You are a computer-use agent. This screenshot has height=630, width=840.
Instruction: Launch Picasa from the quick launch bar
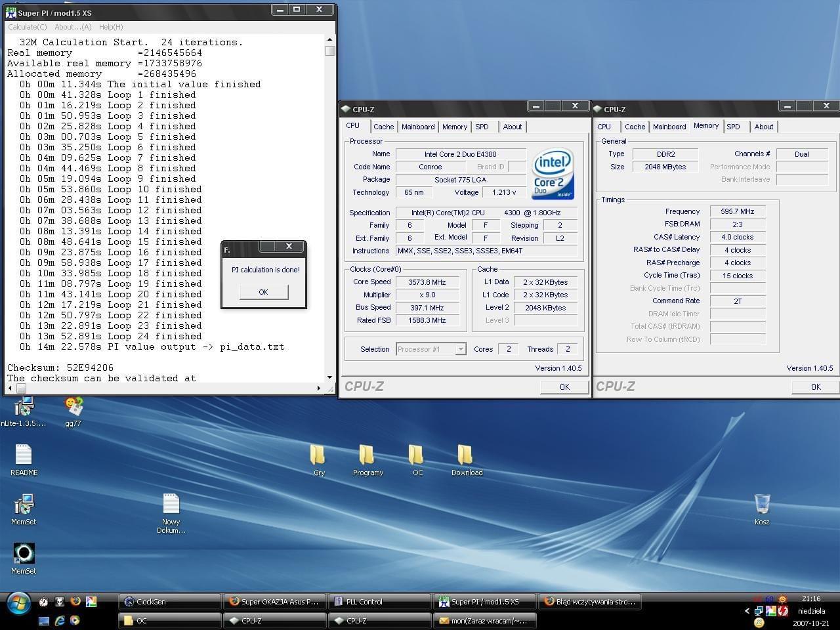point(91,601)
